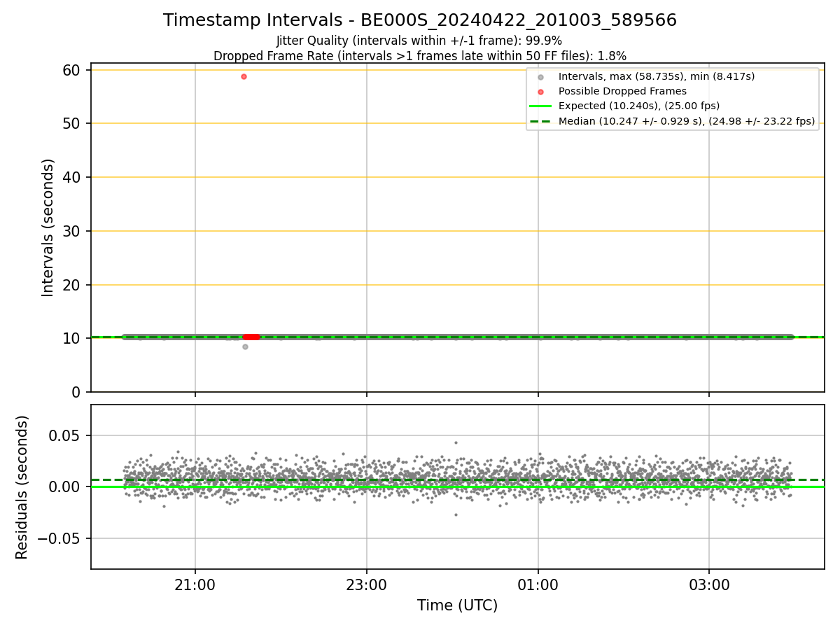
Task: Click the '01:00' x-axis tick label
Action: (x=538, y=585)
